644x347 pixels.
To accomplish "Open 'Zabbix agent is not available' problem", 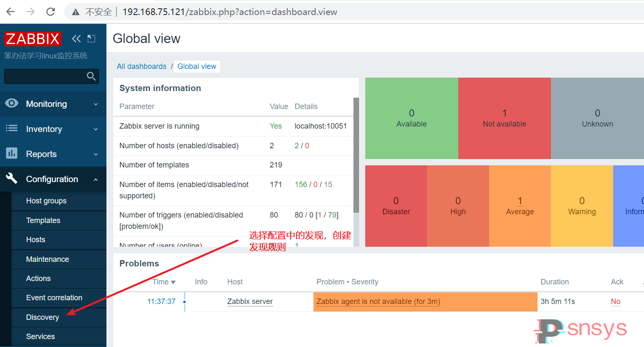I will [x=378, y=301].
